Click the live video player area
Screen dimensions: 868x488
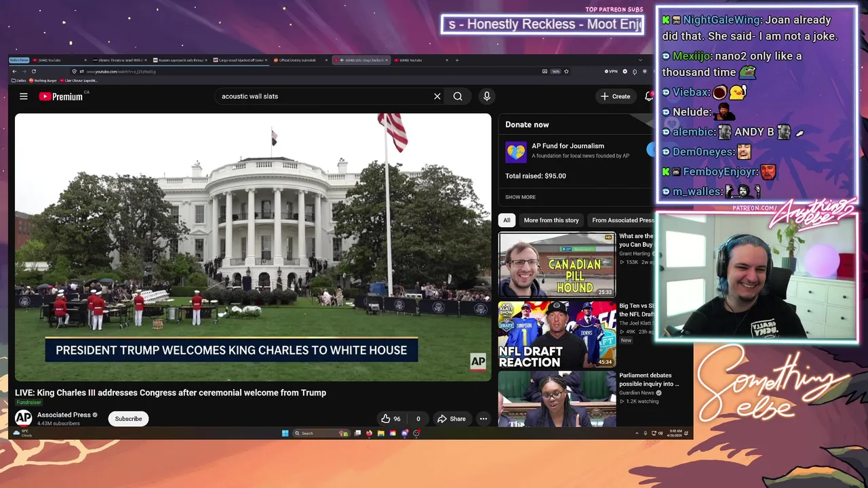pos(253,247)
